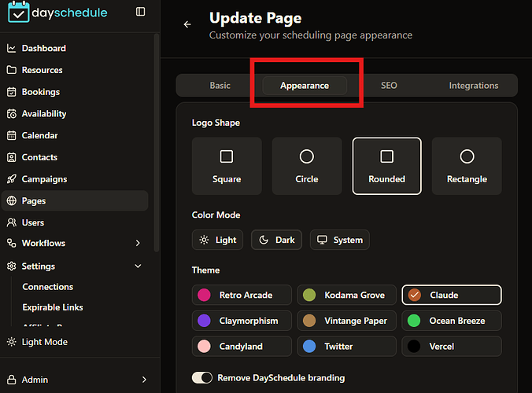Choose Rectangle logo shape
This screenshot has width=532, height=393.
[x=467, y=166]
